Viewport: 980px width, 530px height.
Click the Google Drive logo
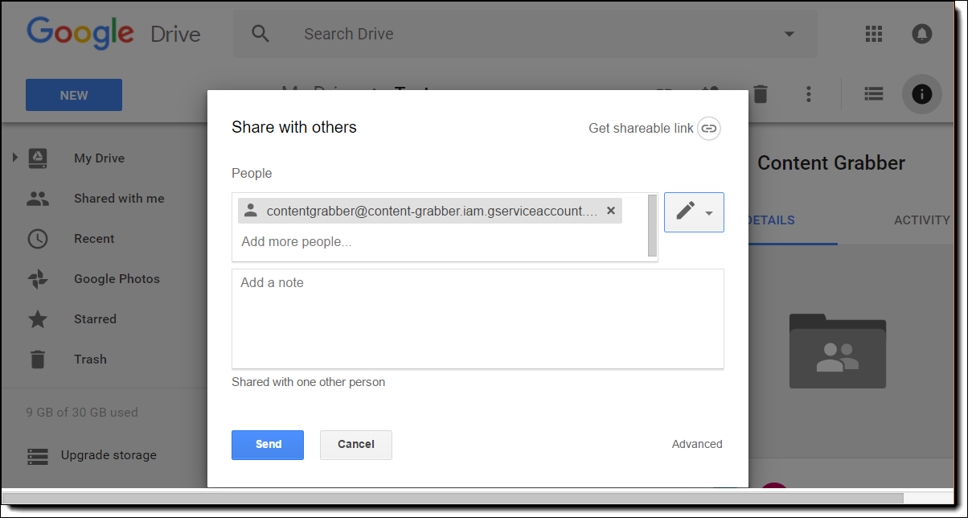(113, 34)
